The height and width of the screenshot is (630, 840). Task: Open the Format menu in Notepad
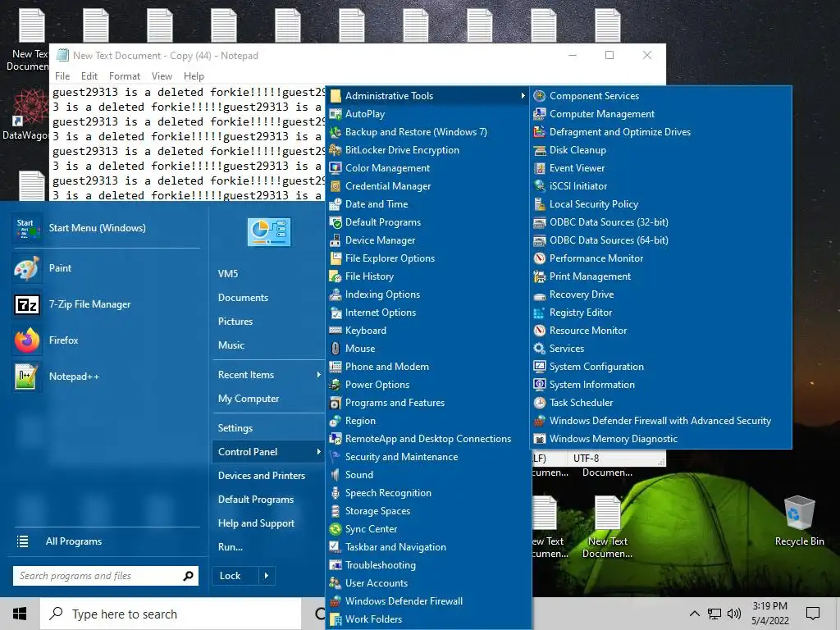pos(125,76)
